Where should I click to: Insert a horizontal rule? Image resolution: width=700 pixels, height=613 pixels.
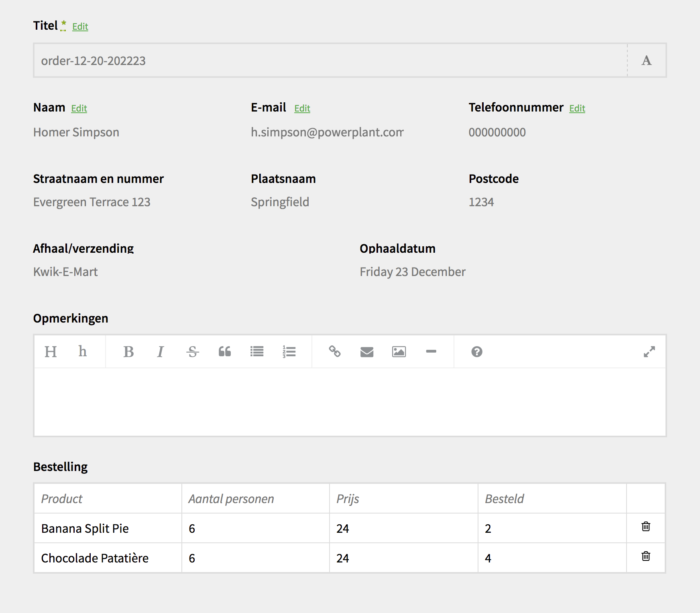[431, 352]
